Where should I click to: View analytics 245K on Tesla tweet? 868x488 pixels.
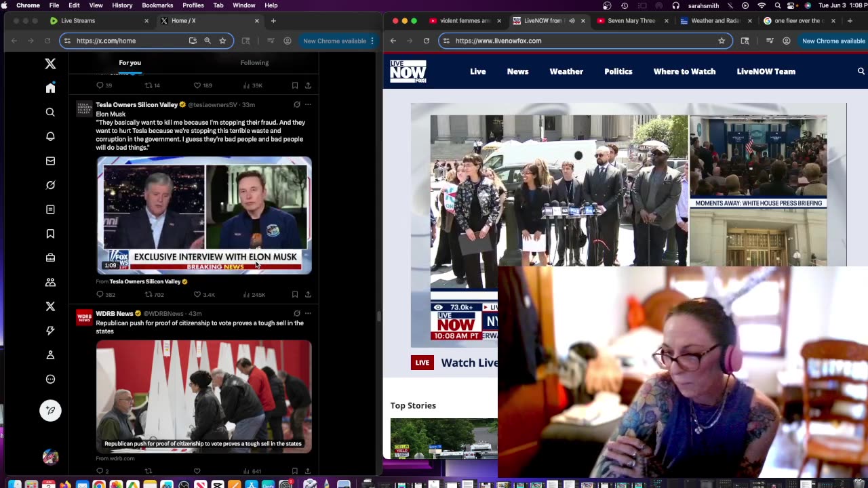[254, 295]
